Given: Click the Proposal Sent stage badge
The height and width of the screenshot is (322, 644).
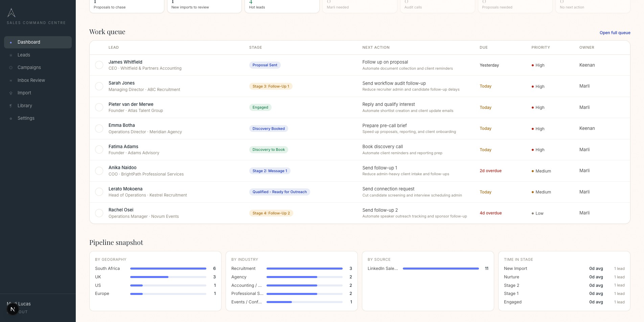Looking at the screenshot, I should [265, 65].
